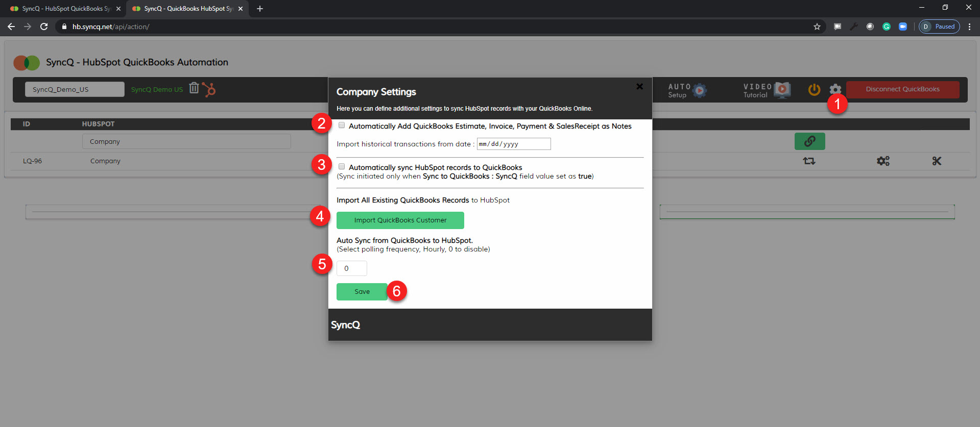The image size is (980, 427).
Task: Click the ID column header
Action: pyautogui.click(x=27, y=124)
